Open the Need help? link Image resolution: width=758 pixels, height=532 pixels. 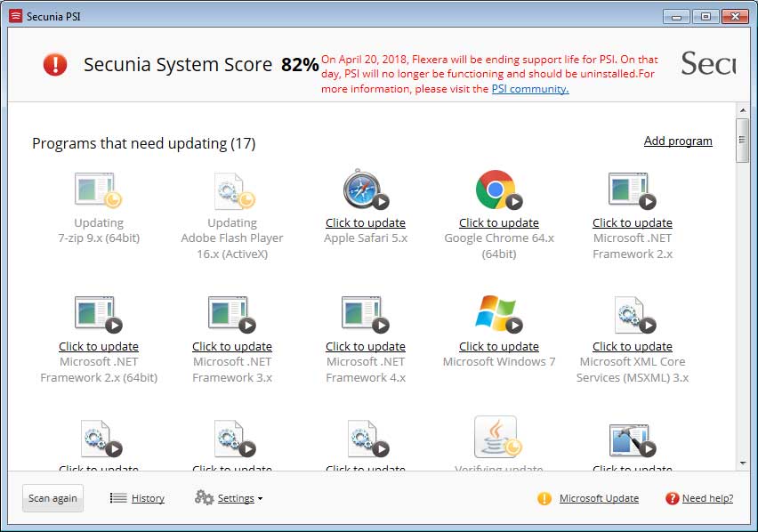pyautogui.click(x=707, y=498)
